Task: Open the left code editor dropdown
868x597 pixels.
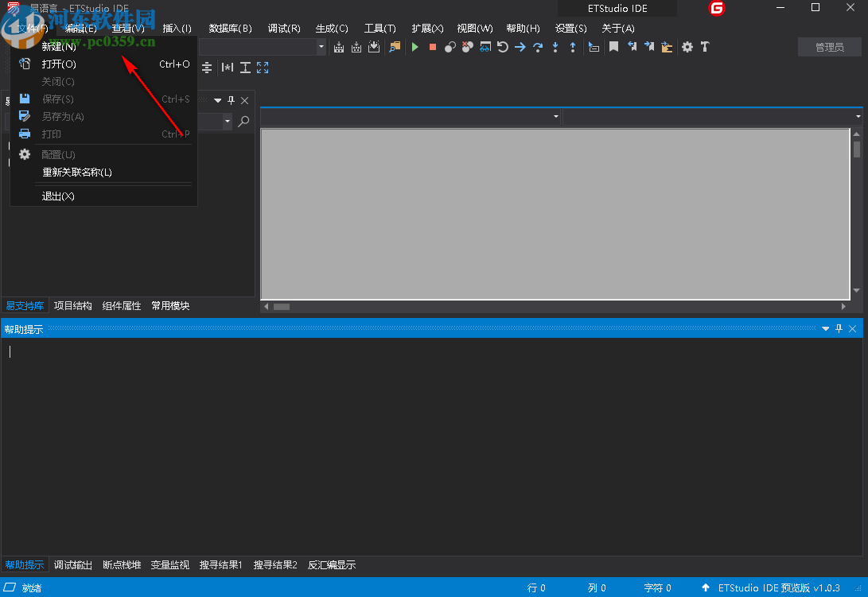Action: [x=555, y=116]
